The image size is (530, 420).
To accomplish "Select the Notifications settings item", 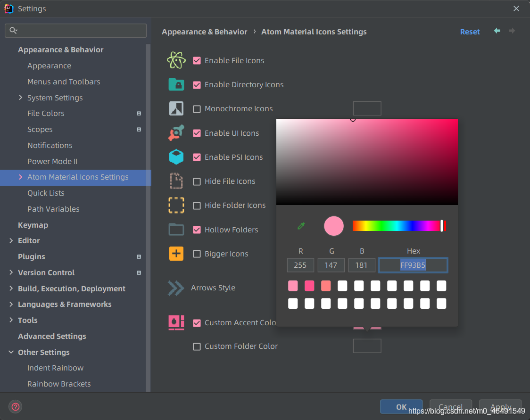I will click(x=50, y=145).
